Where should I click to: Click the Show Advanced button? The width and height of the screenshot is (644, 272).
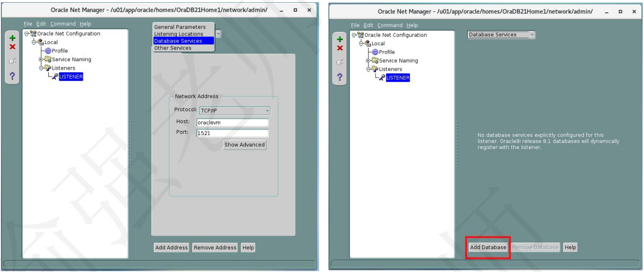coord(245,145)
